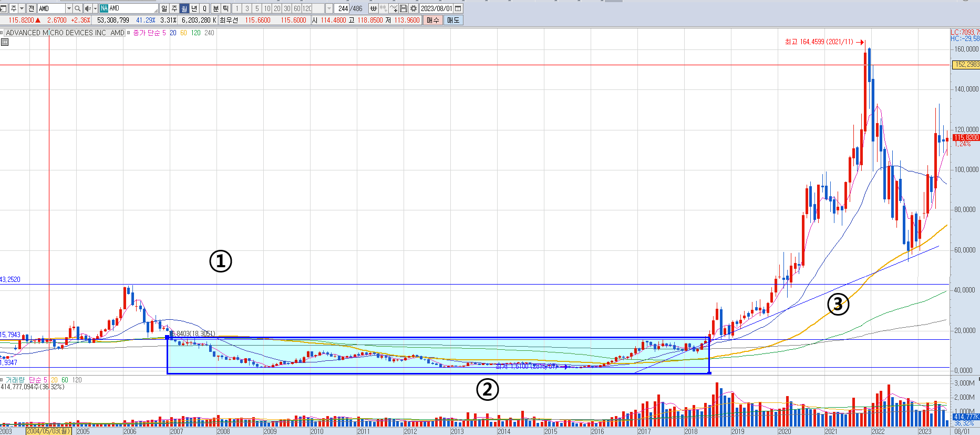Open the calendar date picker icon
980x435 pixels.
point(458,8)
